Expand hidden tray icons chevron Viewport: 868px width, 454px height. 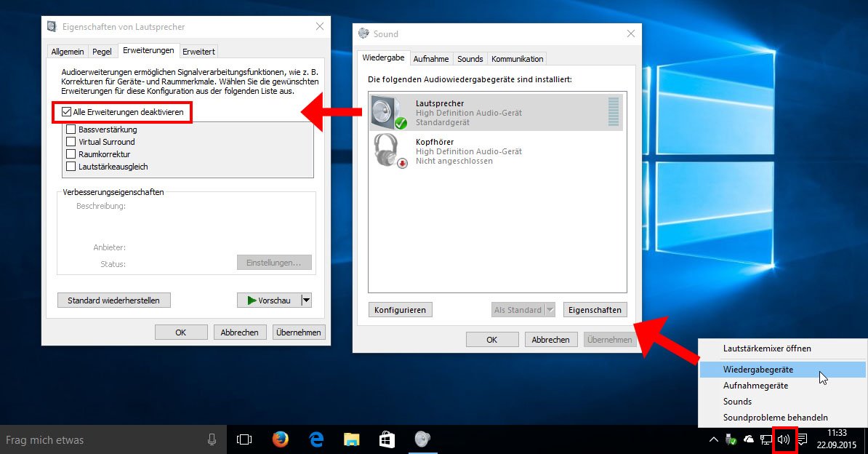click(713, 439)
